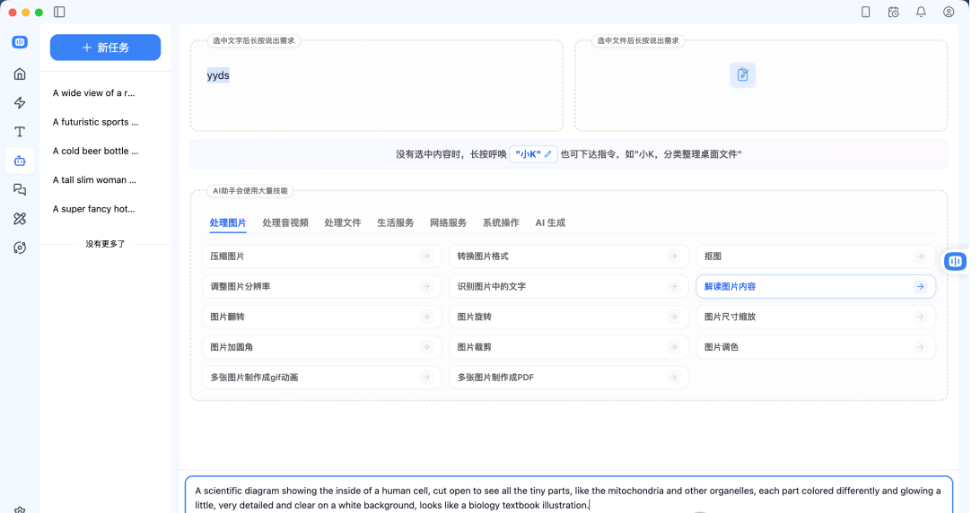Select the 解读图片内容 skill

[x=815, y=286]
